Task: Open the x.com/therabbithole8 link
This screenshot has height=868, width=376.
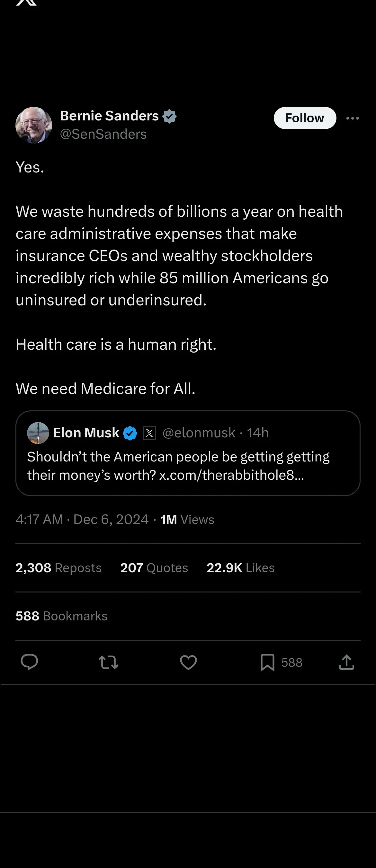Action: (231, 475)
